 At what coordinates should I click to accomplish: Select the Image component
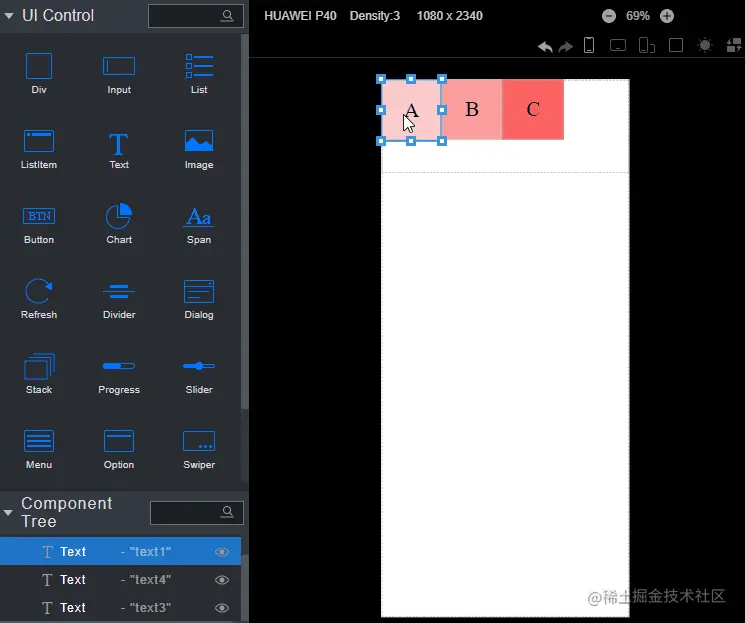coord(199,149)
